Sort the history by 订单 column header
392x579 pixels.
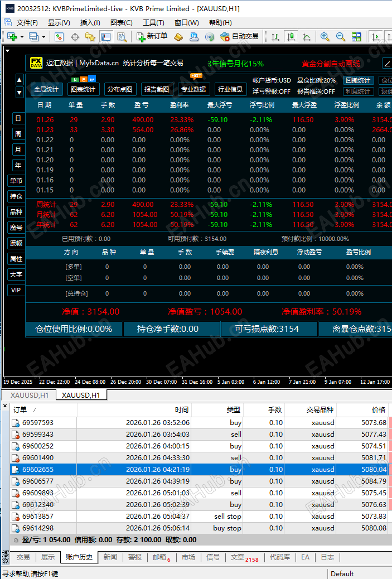tap(43, 409)
